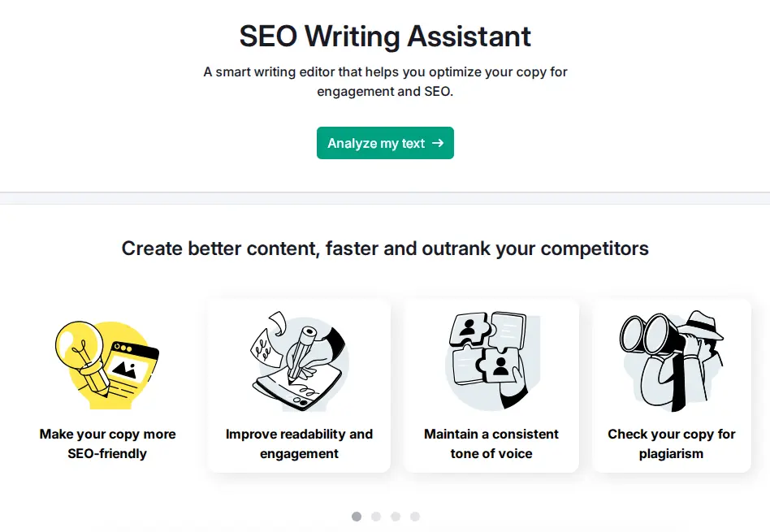Open 'Improve readability and engagement' label
This screenshot has height=532, width=770.
[x=299, y=443]
